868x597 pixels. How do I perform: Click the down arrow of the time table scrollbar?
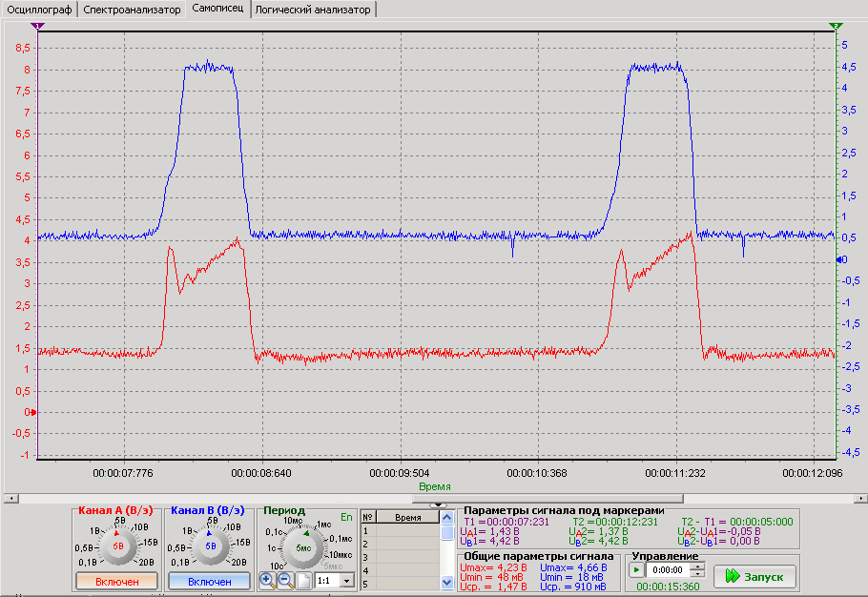(446, 582)
